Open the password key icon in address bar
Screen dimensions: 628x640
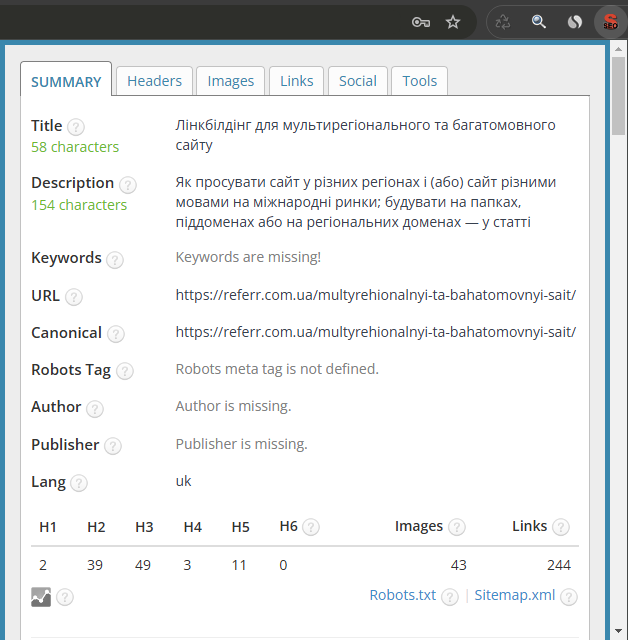point(421,21)
